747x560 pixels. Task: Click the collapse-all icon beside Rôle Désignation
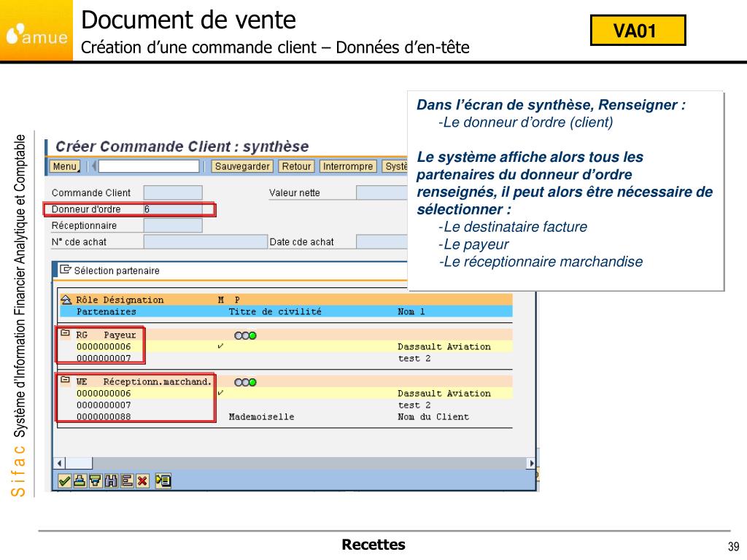tap(66, 300)
